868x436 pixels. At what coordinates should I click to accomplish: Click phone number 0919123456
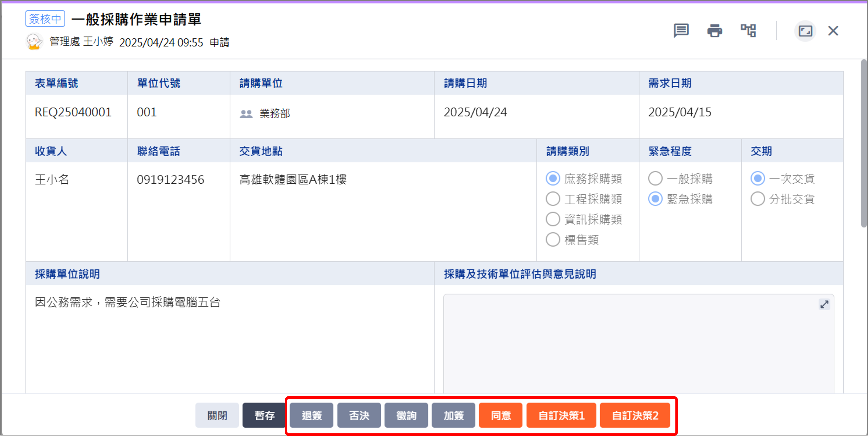171,180
